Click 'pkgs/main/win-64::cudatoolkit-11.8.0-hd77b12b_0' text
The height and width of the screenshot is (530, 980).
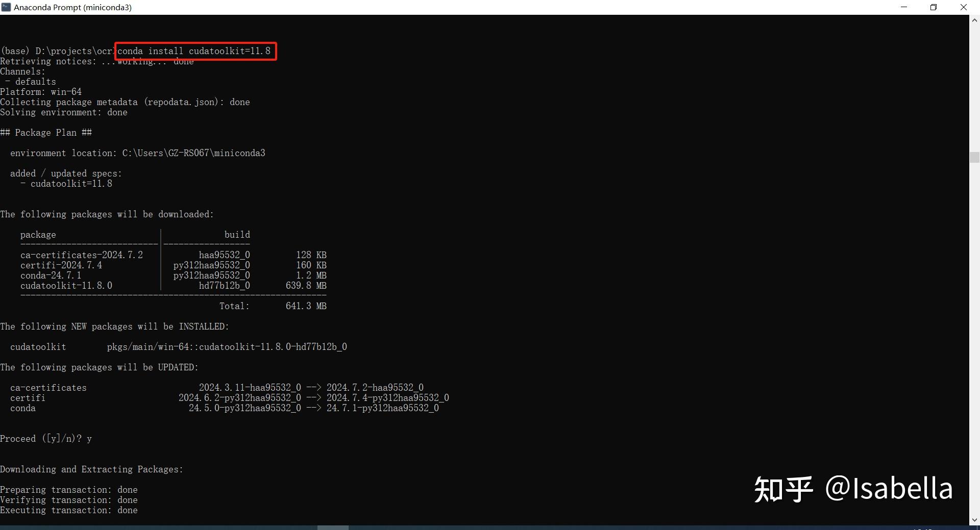coord(227,347)
